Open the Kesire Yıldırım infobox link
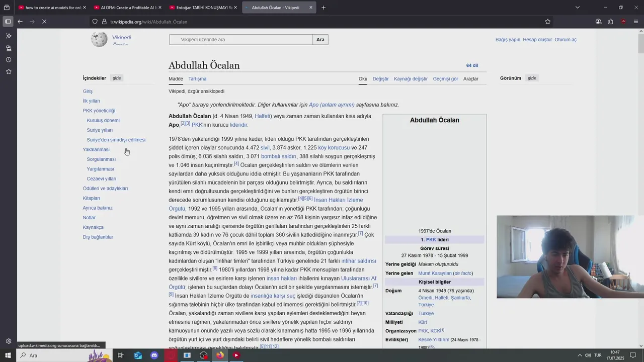644x362 pixels. (x=434, y=340)
